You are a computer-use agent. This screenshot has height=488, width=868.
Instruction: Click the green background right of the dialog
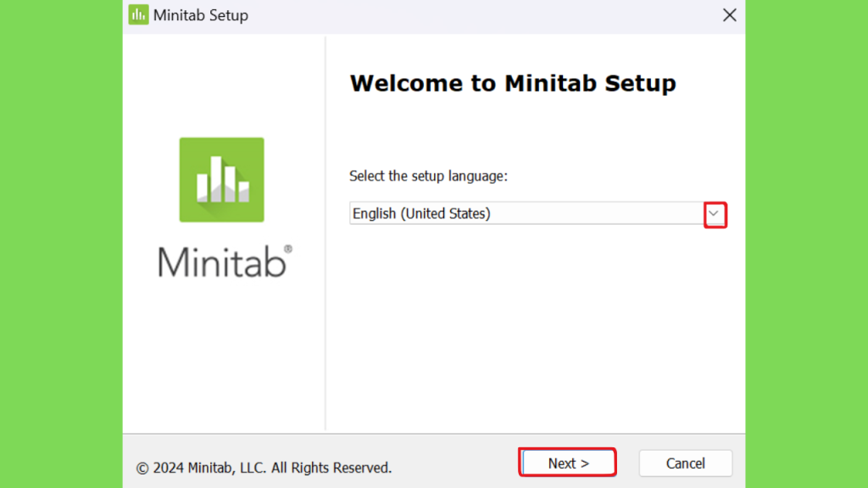(807, 244)
